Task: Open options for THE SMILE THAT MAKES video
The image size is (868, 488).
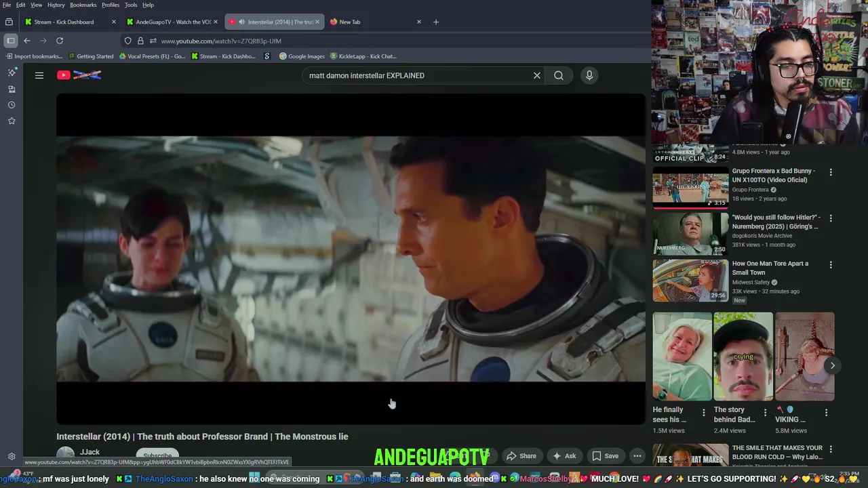Action: pyautogui.click(x=831, y=449)
